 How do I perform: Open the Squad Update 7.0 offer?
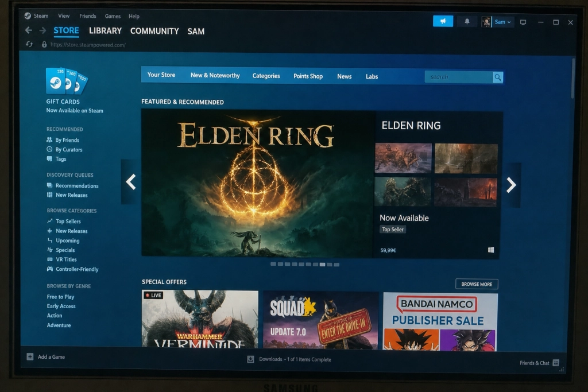320,320
